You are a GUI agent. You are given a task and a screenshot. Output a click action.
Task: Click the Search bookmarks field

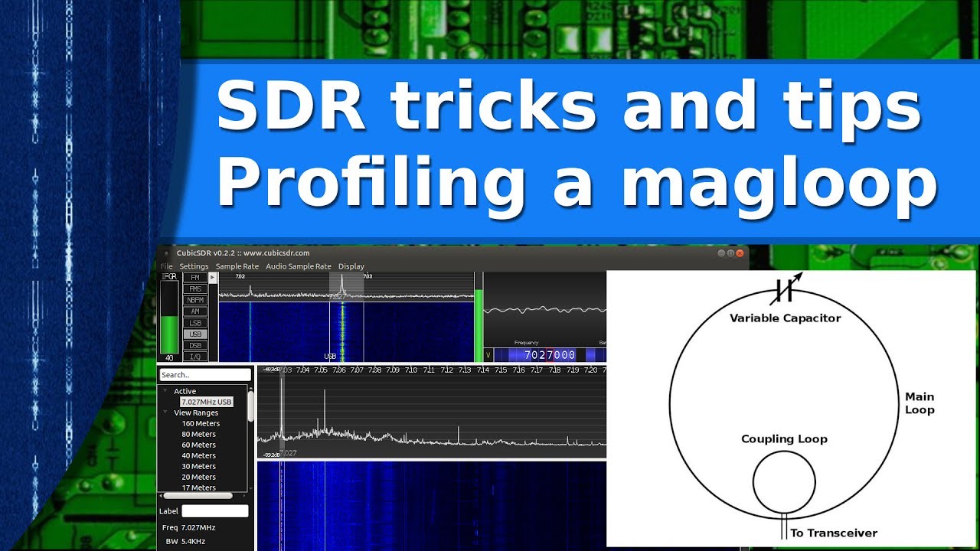[204, 375]
